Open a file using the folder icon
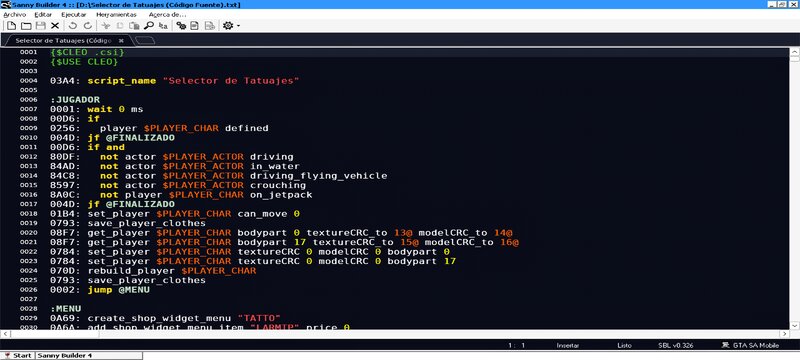This screenshot has width=800, height=360. coord(26,25)
